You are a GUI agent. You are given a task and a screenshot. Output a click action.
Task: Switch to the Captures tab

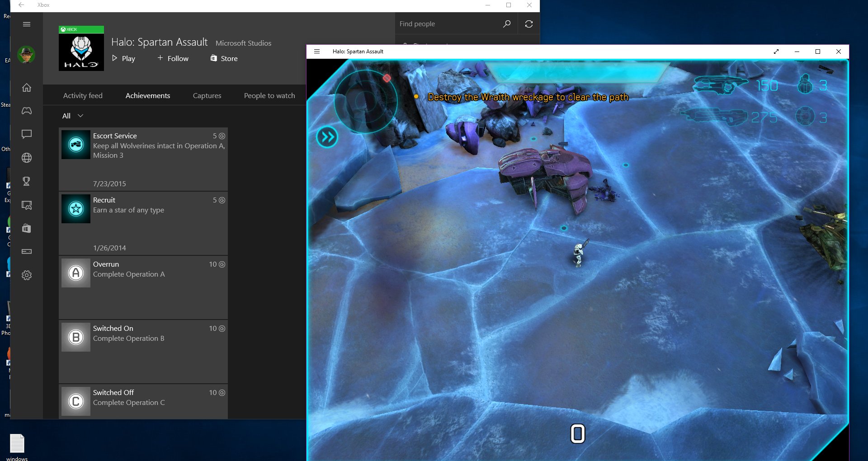click(207, 95)
